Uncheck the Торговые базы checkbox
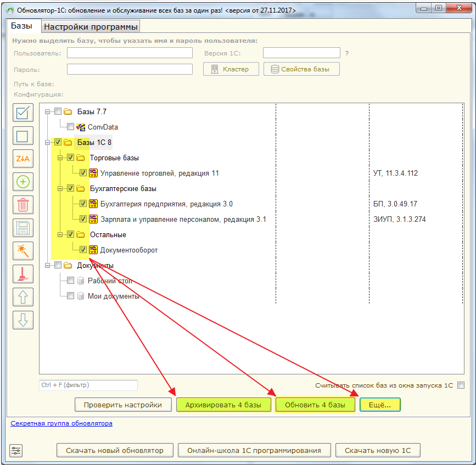476x465 pixels. click(x=70, y=158)
